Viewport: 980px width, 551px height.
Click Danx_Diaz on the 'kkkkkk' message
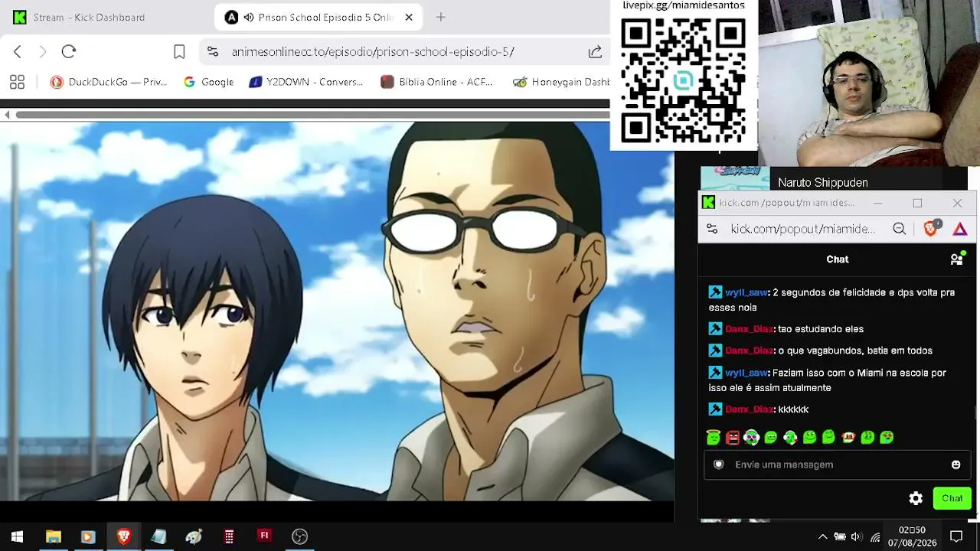749,409
